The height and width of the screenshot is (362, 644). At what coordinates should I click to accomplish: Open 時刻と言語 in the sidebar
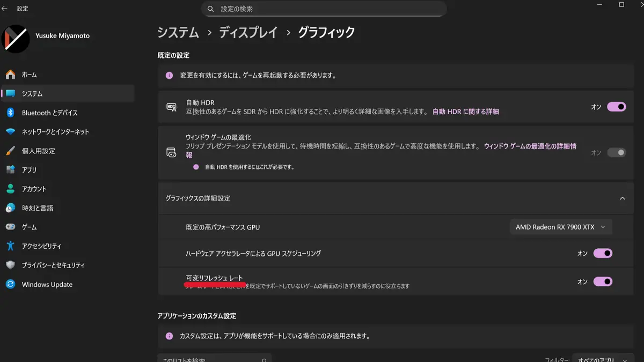point(38,208)
